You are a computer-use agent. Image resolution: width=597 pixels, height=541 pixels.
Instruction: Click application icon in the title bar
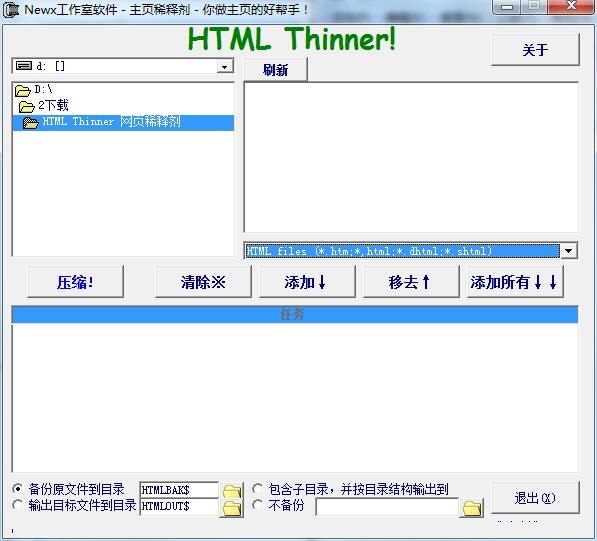click(11, 10)
